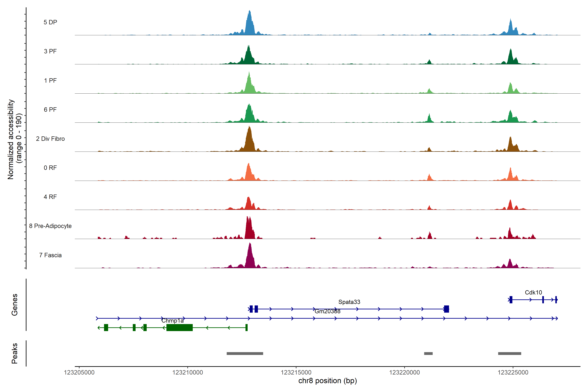Click the 3 PF track label

(50, 51)
